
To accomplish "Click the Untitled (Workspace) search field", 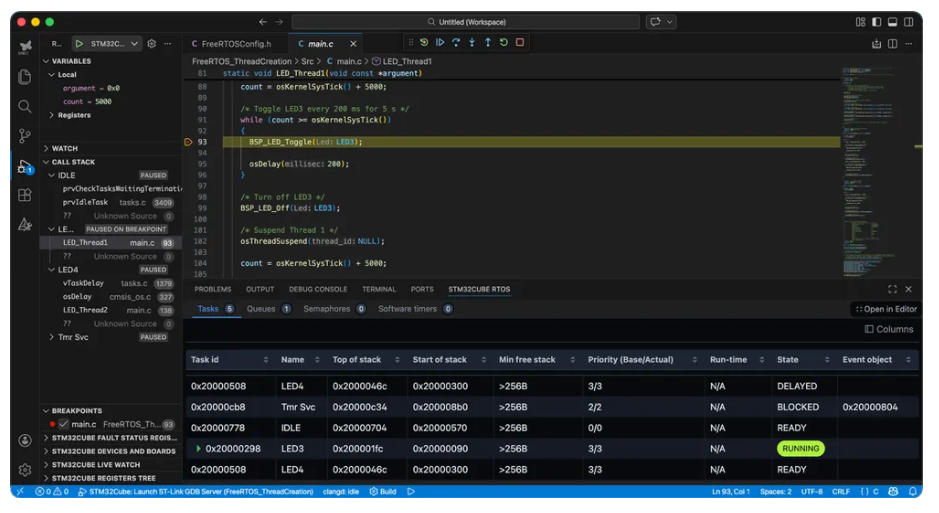I will [x=466, y=22].
